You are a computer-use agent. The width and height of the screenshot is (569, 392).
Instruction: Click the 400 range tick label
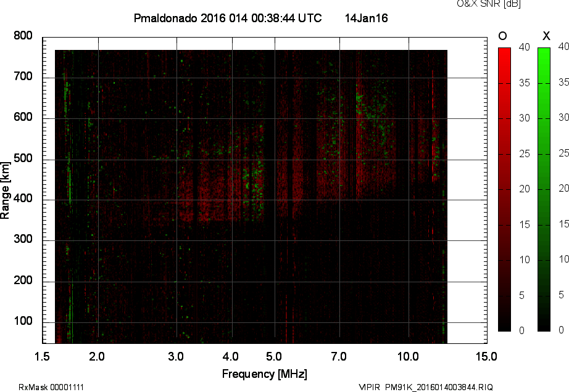click(23, 198)
